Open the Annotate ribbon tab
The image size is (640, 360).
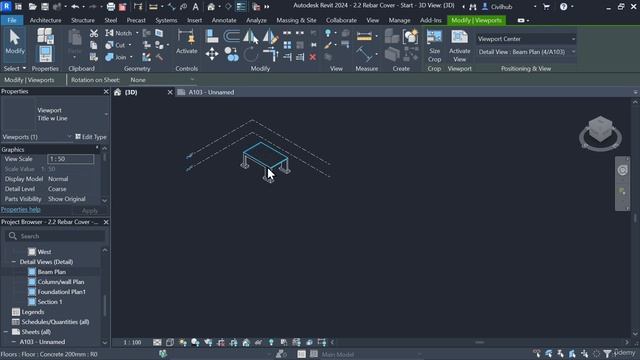224,20
